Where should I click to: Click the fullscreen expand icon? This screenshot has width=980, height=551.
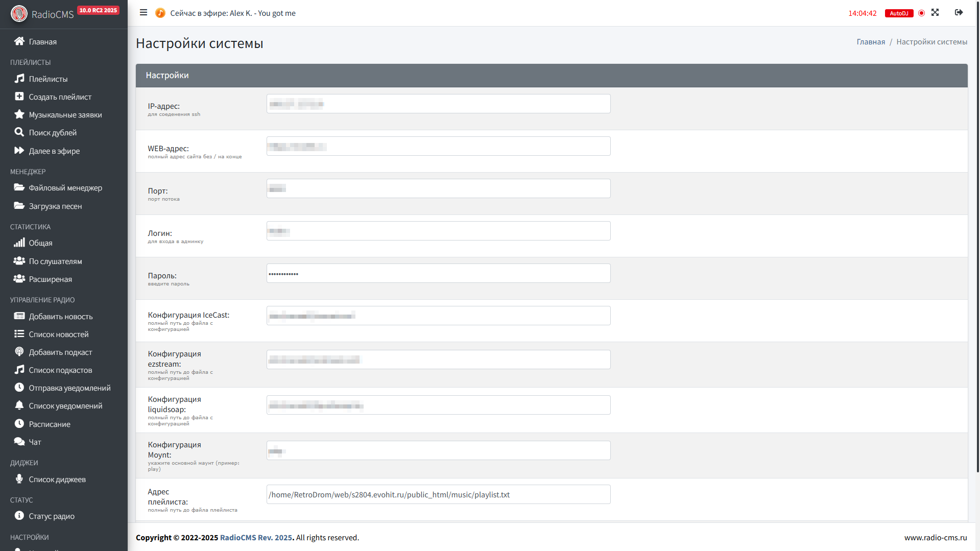pyautogui.click(x=935, y=13)
